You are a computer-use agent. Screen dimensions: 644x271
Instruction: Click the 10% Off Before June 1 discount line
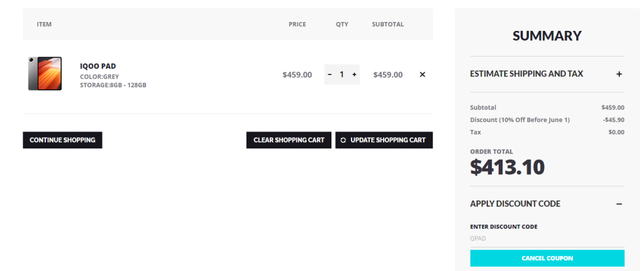[x=519, y=119]
